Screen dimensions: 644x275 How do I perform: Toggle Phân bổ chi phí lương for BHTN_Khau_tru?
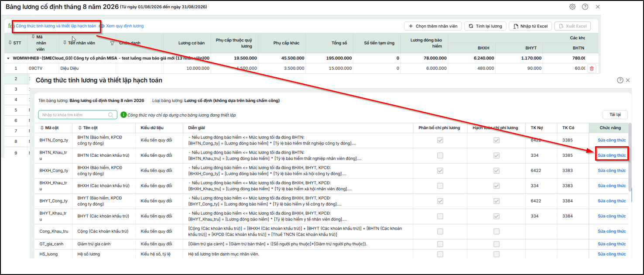[440, 155]
